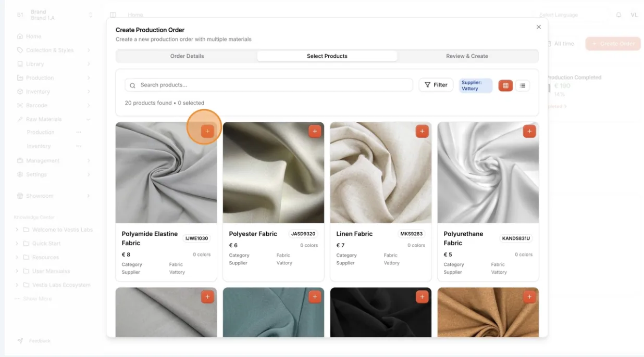Expand the Inventory sidebar section
Viewport: 644px width, 357px height.
tap(54, 92)
